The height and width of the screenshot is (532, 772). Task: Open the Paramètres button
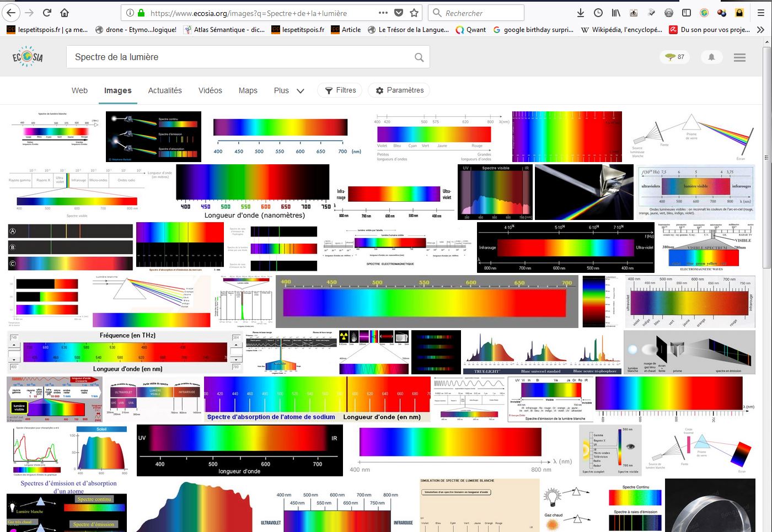(400, 90)
